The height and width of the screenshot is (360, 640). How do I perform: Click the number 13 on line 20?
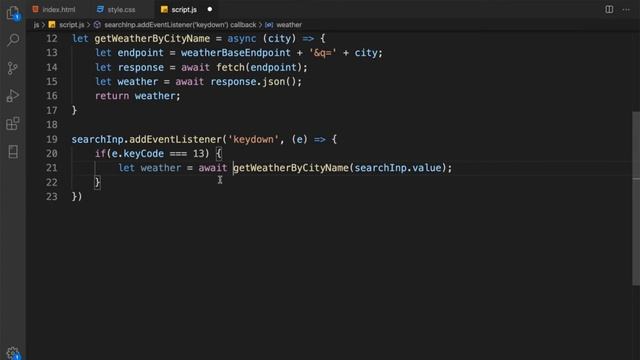[x=198, y=154]
